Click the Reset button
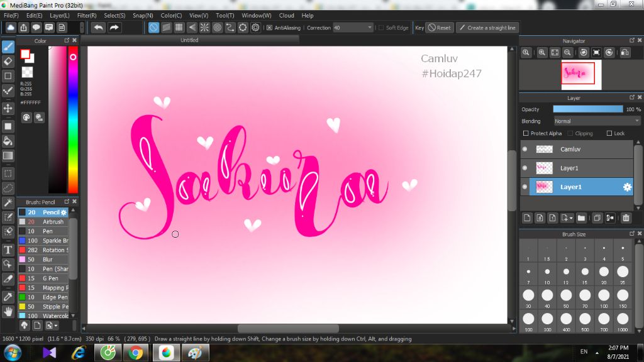The height and width of the screenshot is (362, 644). click(439, 28)
